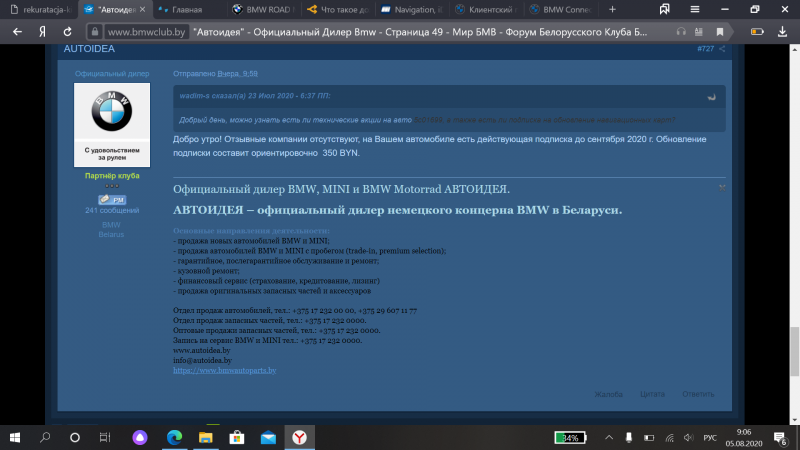Image resolution: width=800 pixels, height=450 pixels.
Task: Open the Wi-Fi network tray icon
Action: pyautogui.click(x=669, y=437)
